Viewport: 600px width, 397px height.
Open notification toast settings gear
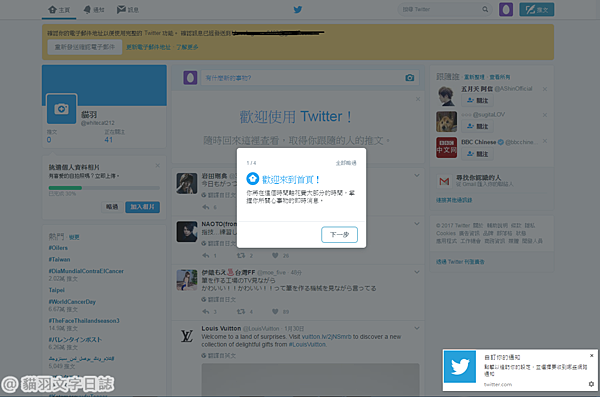591,384
